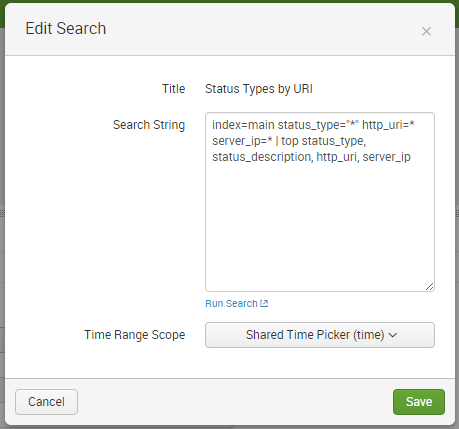Click the Title field label

click(x=173, y=89)
